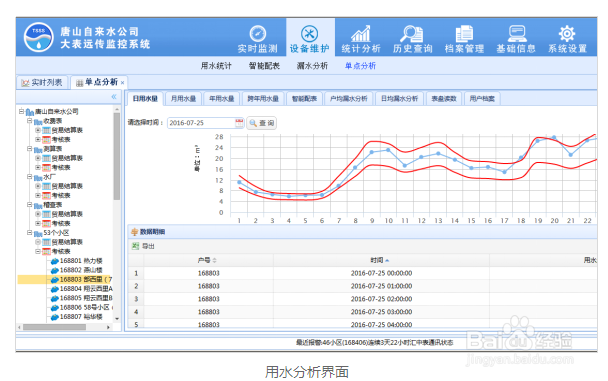Expand 考核表 under 水厂
Viewport: 608px width, 381px height.
(38, 195)
